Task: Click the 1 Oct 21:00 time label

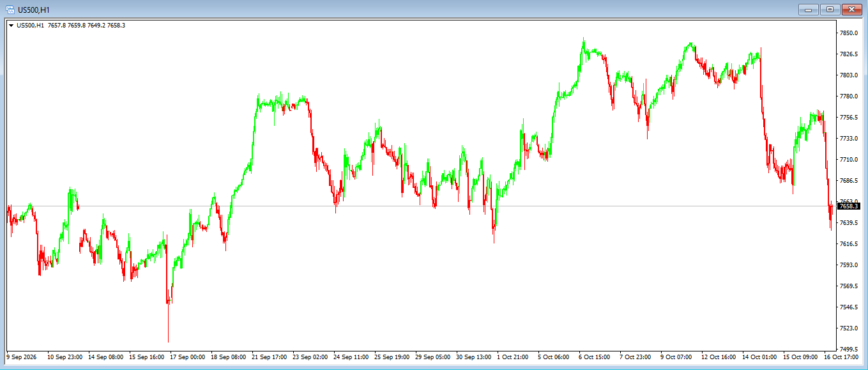Action: (x=513, y=357)
